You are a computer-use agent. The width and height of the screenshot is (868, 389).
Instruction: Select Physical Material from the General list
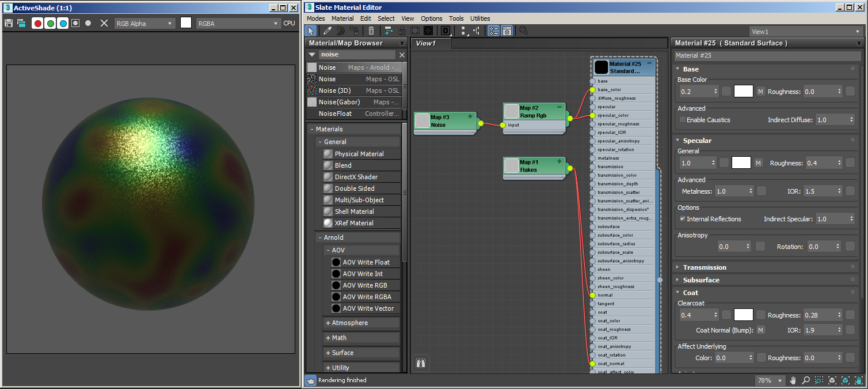(x=359, y=154)
